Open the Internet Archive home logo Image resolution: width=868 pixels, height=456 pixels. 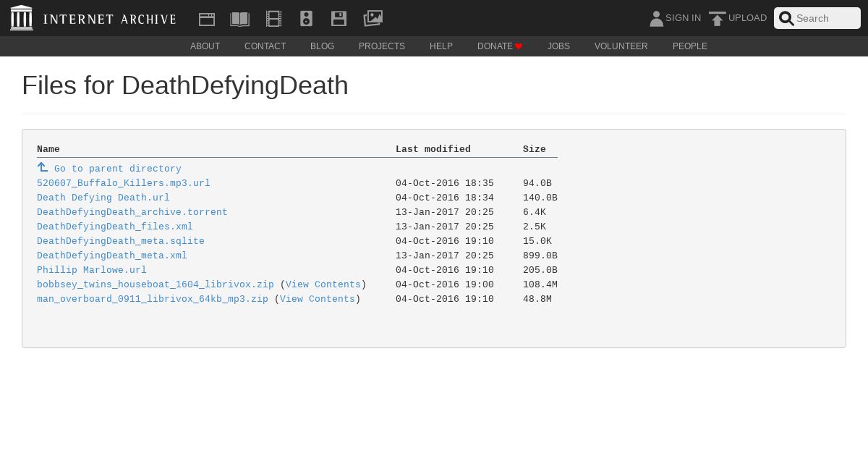click(x=22, y=18)
